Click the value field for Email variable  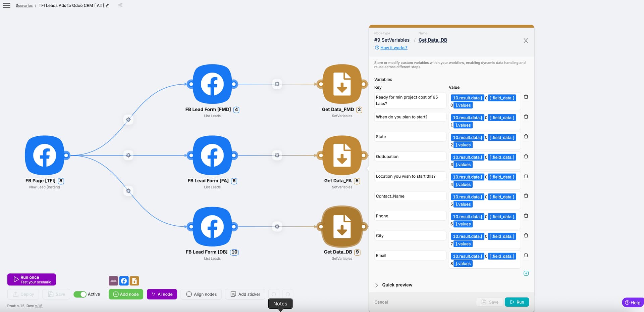[x=485, y=260]
